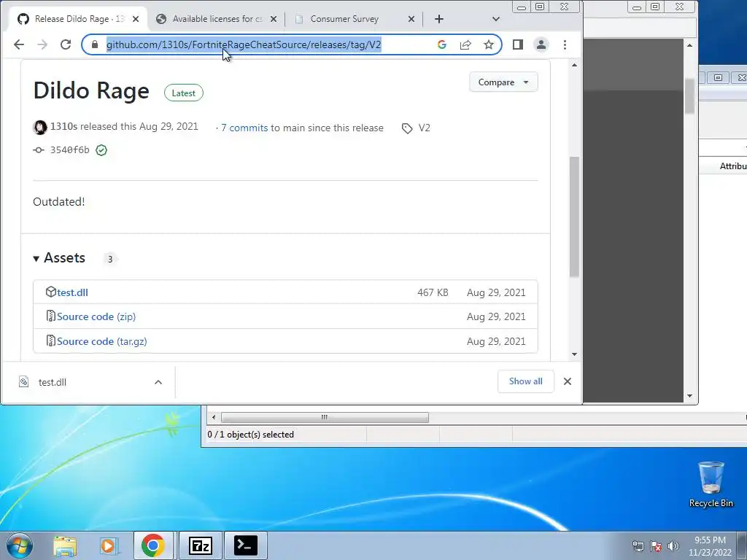747x560 pixels.
Task: Click the 467 KB size text
Action: point(433,292)
